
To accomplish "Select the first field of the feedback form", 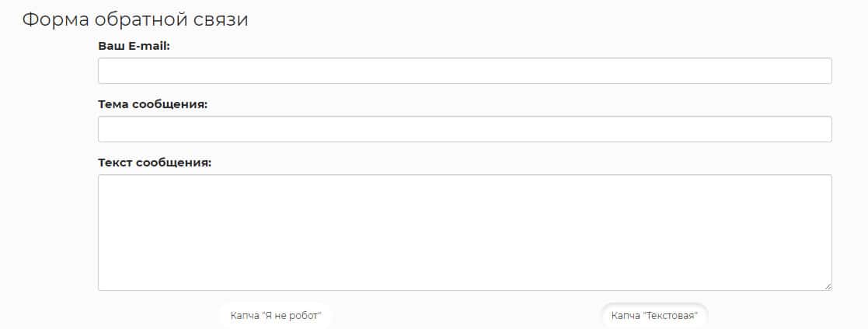I will [465, 71].
